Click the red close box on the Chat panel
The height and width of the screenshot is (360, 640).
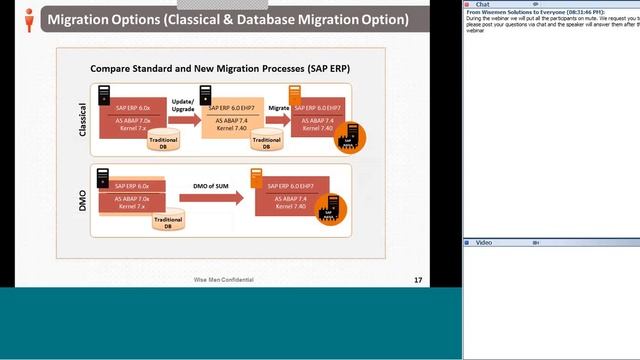pyautogui.click(x=467, y=4)
